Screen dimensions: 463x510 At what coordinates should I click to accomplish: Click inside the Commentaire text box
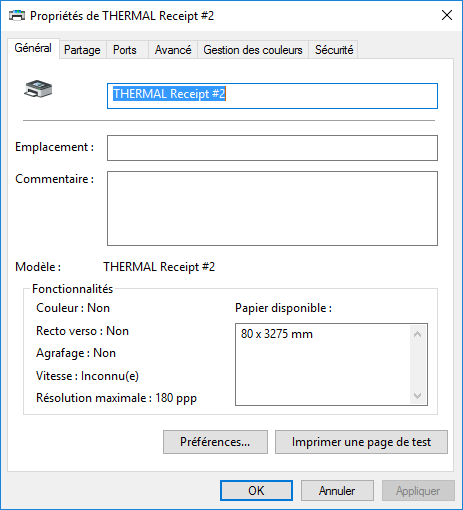(272, 209)
